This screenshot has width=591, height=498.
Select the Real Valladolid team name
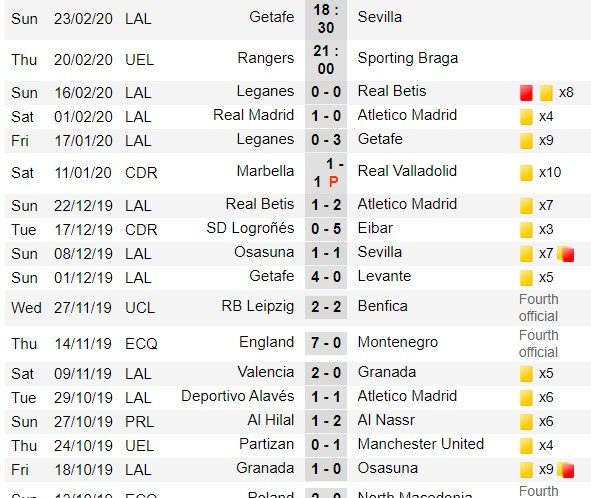click(407, 171)
